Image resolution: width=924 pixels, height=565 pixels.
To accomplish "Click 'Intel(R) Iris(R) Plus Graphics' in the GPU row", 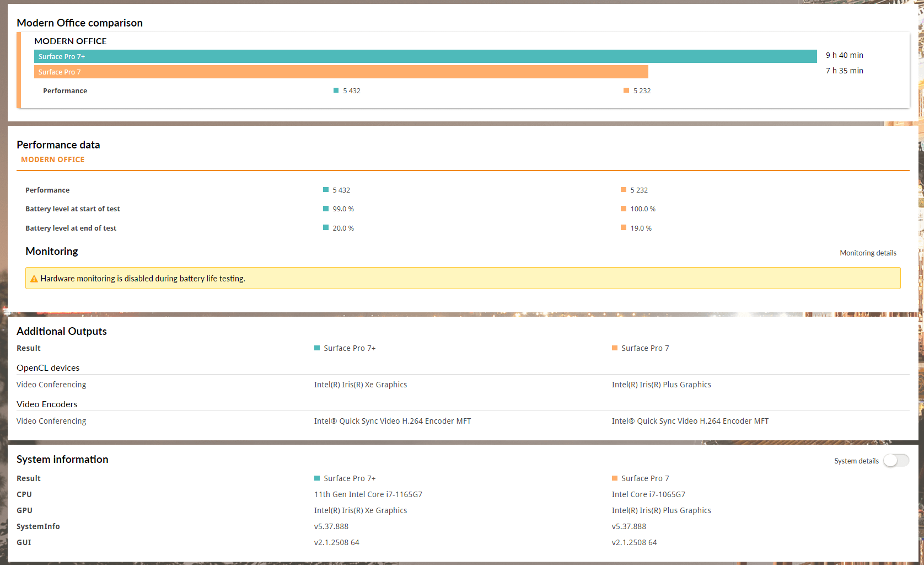I will (661, 510).
